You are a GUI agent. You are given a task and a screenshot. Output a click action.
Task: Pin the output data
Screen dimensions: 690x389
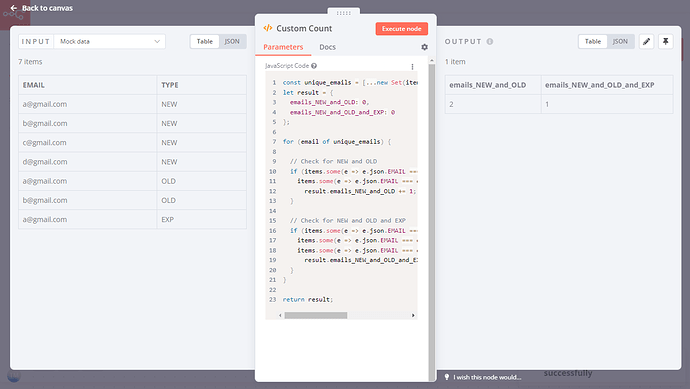pyautogui.click(x=666, y=41)
